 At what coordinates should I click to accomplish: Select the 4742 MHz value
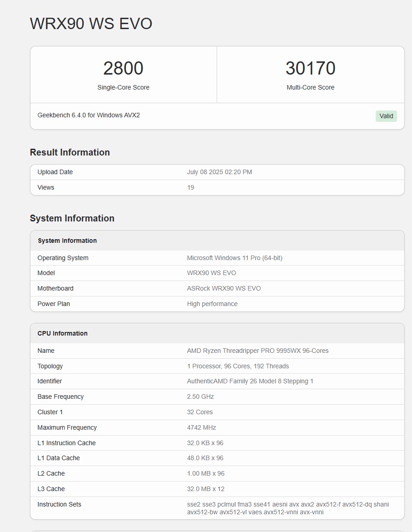[202, 427]
